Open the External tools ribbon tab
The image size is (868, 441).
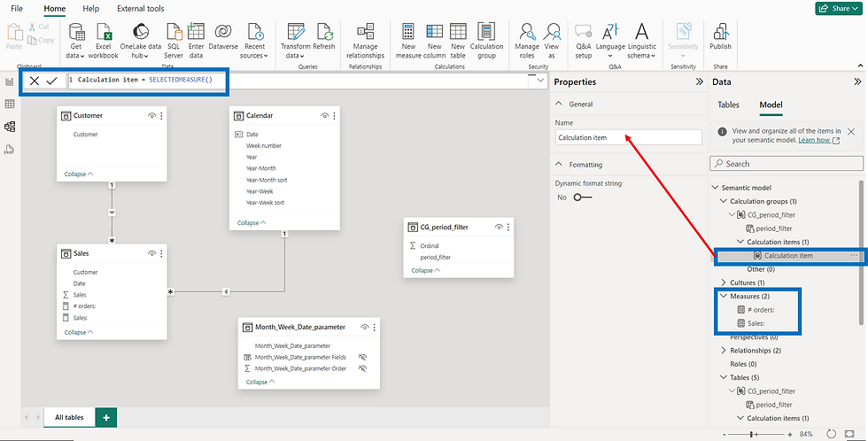tap(141, 8)
